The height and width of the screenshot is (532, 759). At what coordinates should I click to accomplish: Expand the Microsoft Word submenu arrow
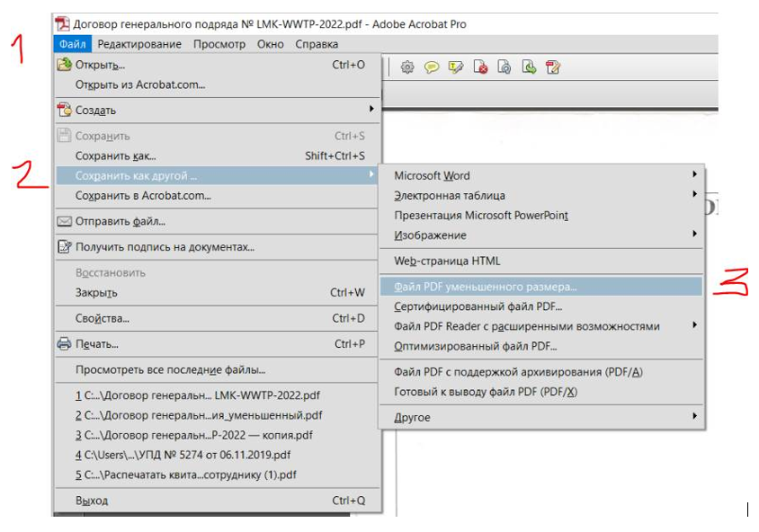point(694,174)
